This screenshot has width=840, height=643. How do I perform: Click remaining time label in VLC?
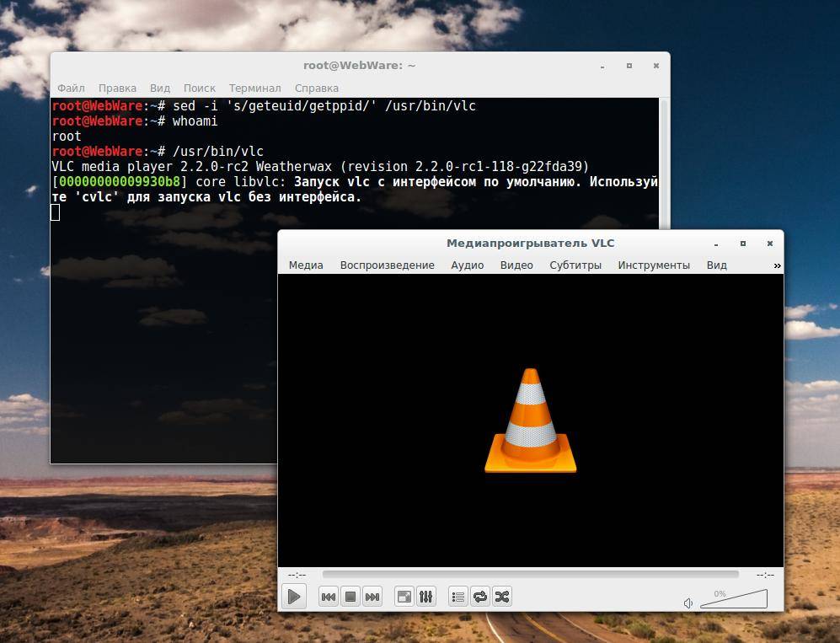click(x=765, y=575)
